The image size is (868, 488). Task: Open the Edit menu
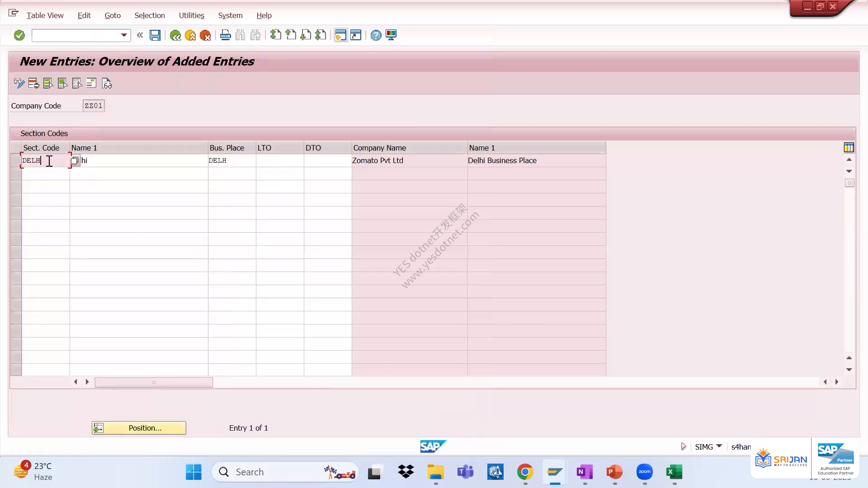pyautogui.click(x=84, y=15)
